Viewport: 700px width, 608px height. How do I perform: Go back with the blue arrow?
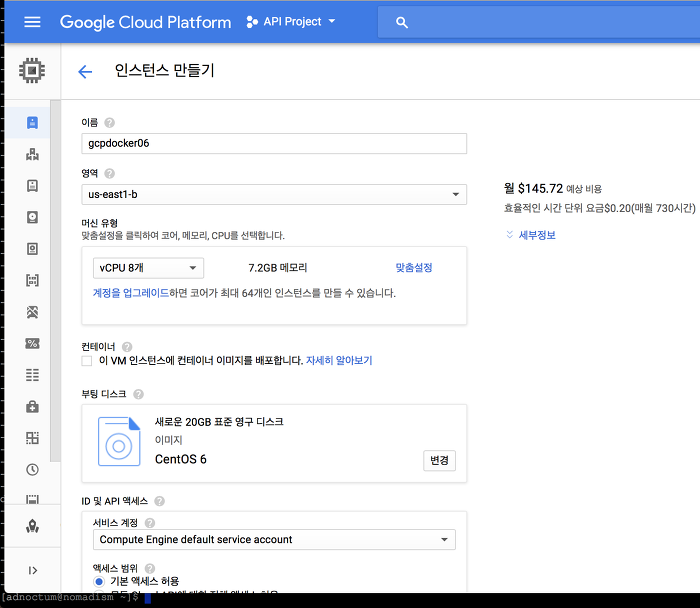[x=85, y=71]
